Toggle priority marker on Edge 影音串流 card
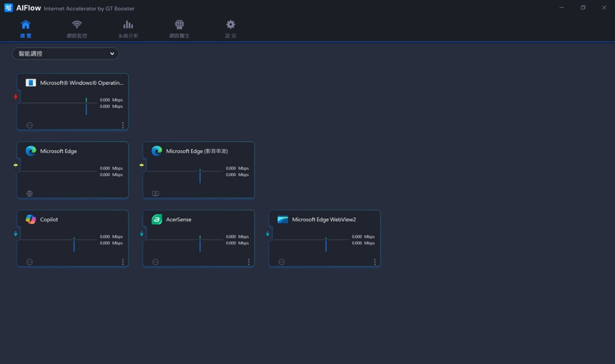 pos(141,165)
